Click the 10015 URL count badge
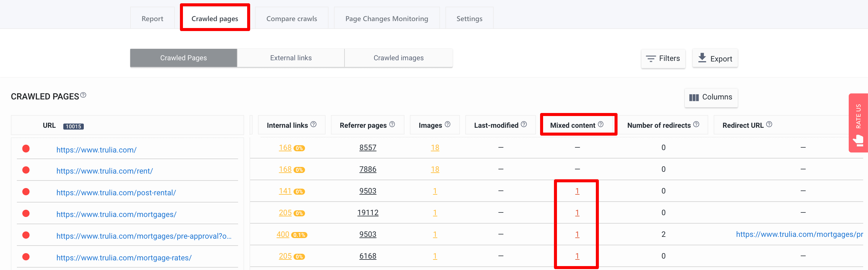Viewport: 868px width, 270px height. [74, 126]
